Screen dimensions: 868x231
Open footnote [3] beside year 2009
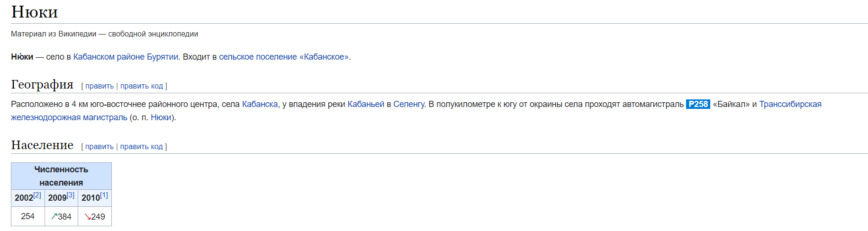[71, 195]
